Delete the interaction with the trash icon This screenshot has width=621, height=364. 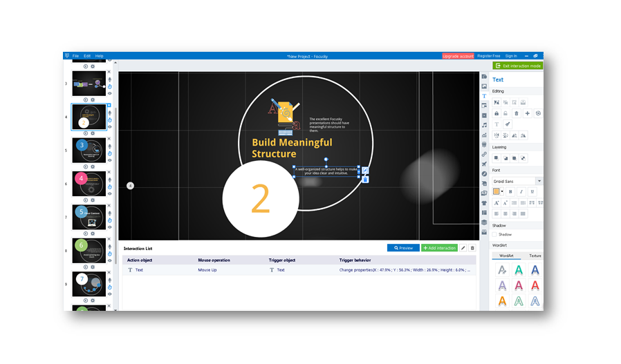(472, 248)
